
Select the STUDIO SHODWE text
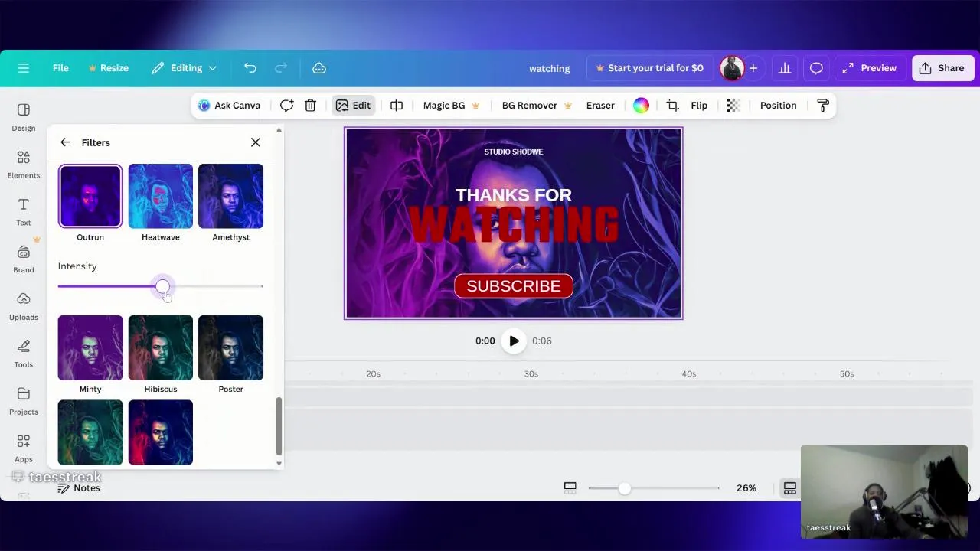(514, 152)
